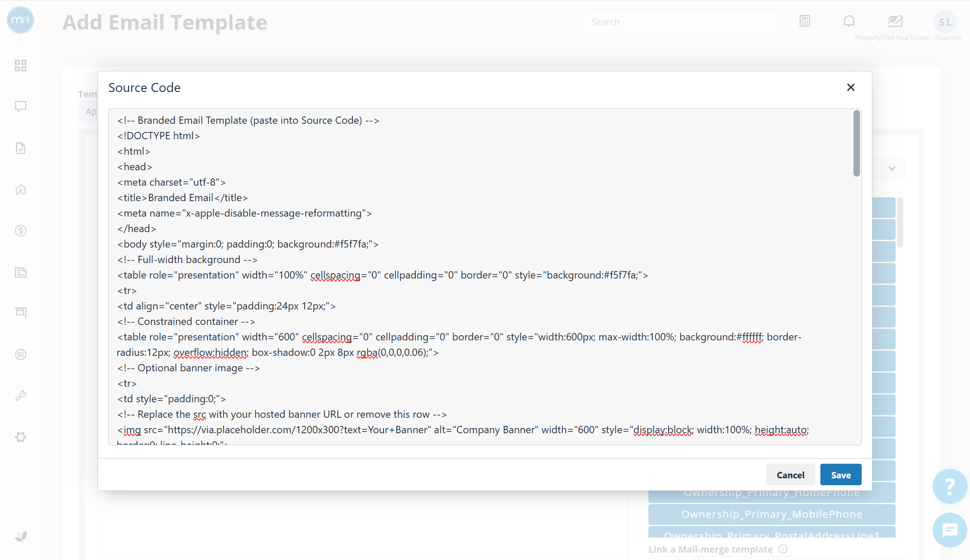Close the Source Code dialog
This screenshot has width=970, height=560.
click(850, 87)
